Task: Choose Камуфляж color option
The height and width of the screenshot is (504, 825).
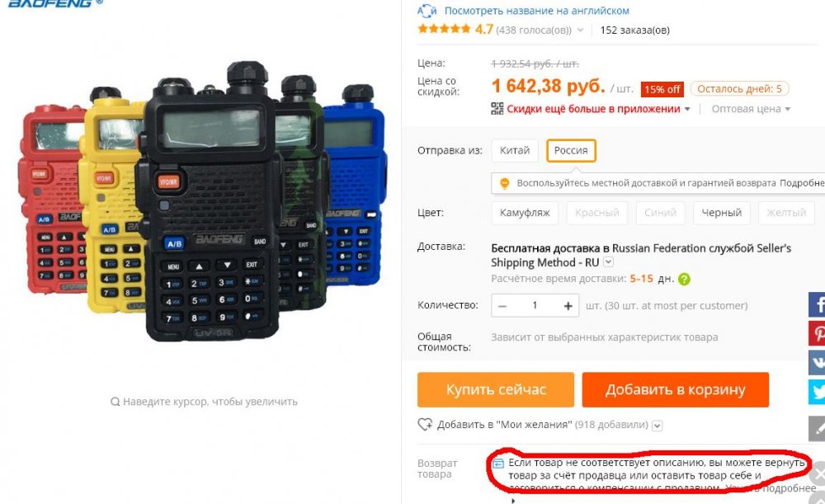Action: coord(525,213)
